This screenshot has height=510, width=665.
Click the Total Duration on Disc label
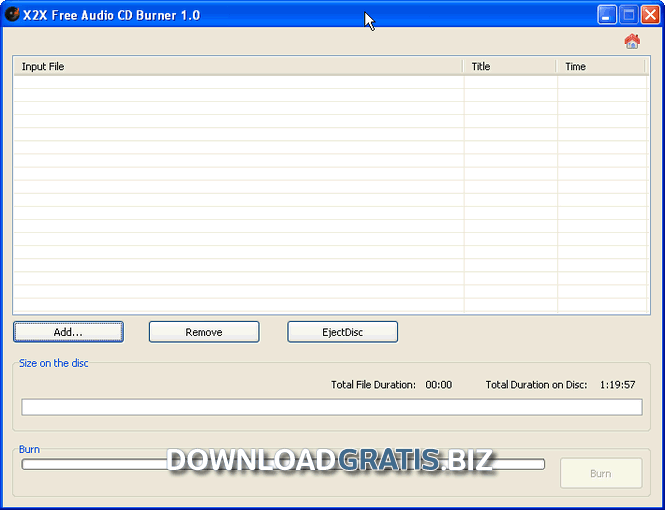(536, 385)
